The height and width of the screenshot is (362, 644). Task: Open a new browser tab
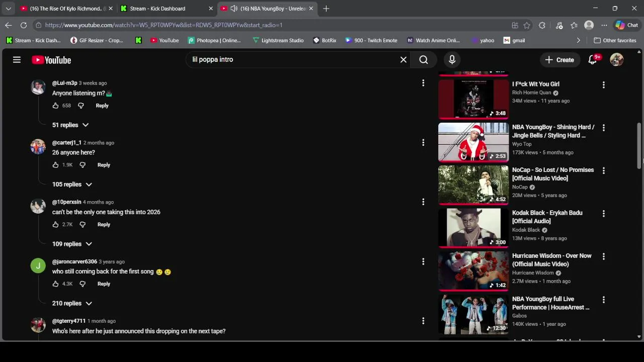326,9
